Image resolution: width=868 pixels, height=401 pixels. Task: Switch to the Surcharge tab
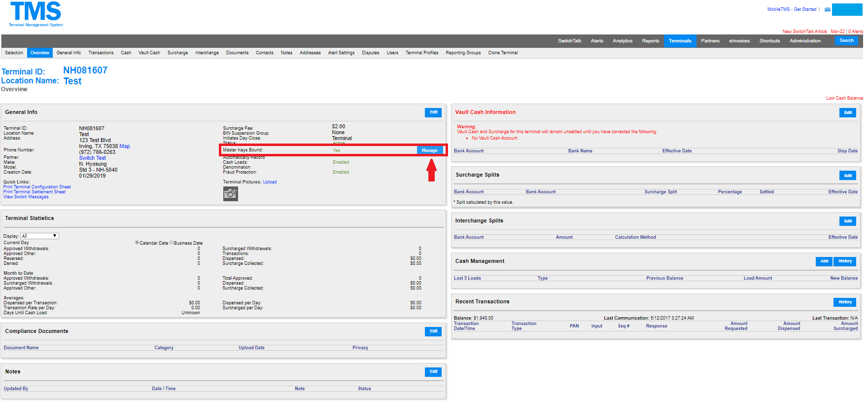(x=178, y=53)
